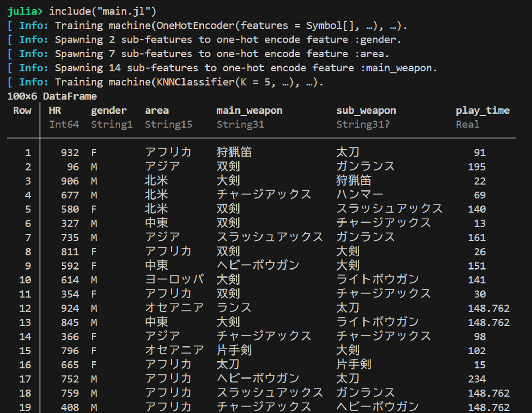Select the KNNClassifier training info line
This screenshot has height=413, width=532.
165,83
